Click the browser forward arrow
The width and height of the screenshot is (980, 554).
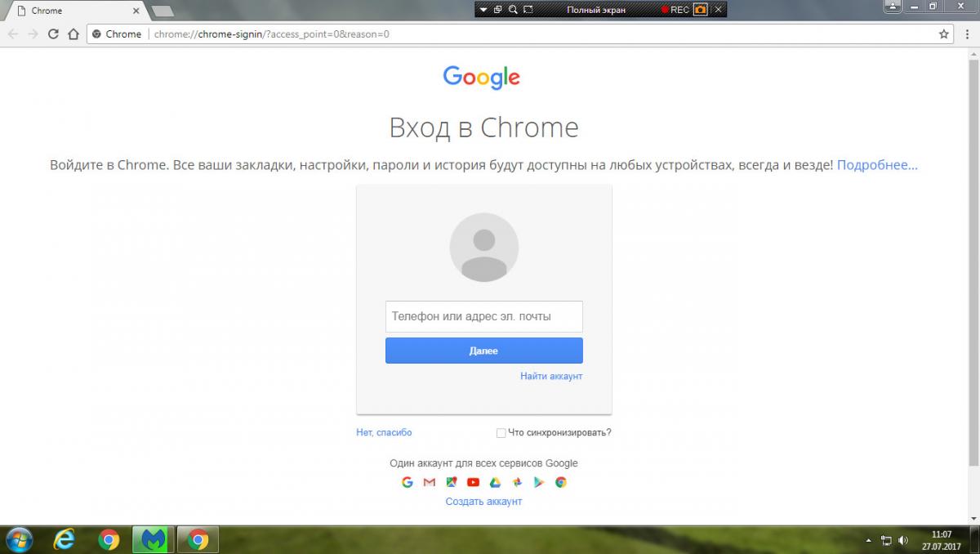tap(33, 34)
